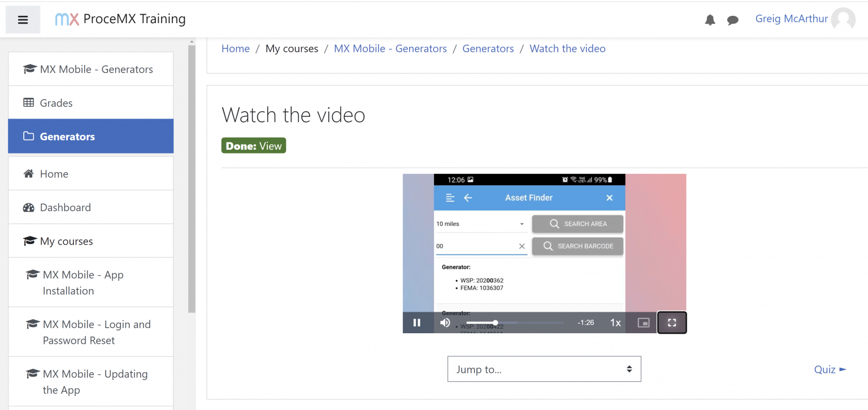The height and width of the screenshot is (410, 868).
Task: Enter fullscreen video mode
Action: click(x=672, y=322)
